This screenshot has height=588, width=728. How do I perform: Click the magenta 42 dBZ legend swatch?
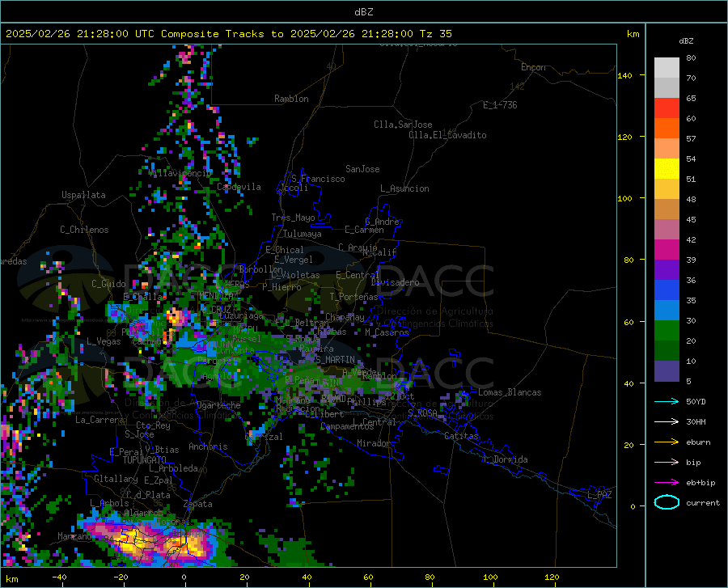coord(667,250)
